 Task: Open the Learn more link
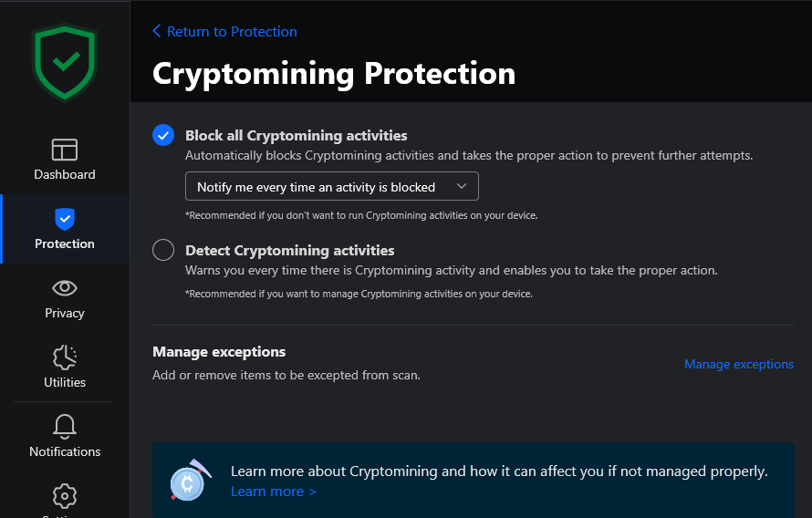click(273, 492)
